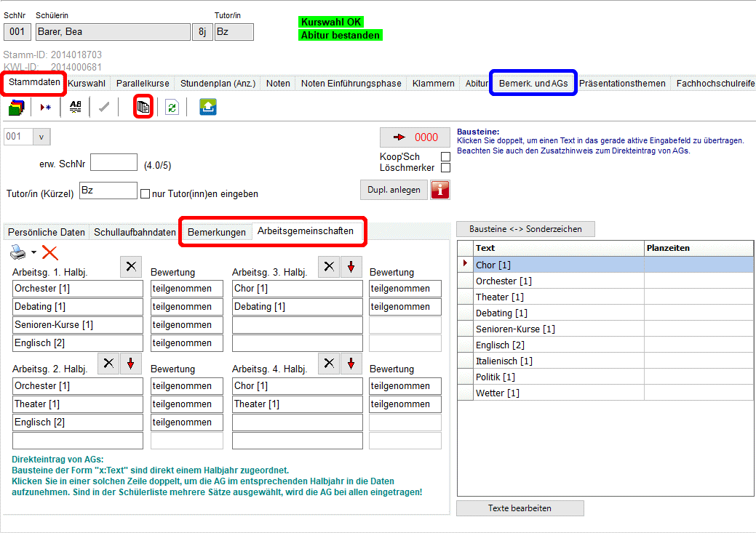Expand the printer icon dropdown arrow
756x533 pixels.
click(x=33, y=253)
